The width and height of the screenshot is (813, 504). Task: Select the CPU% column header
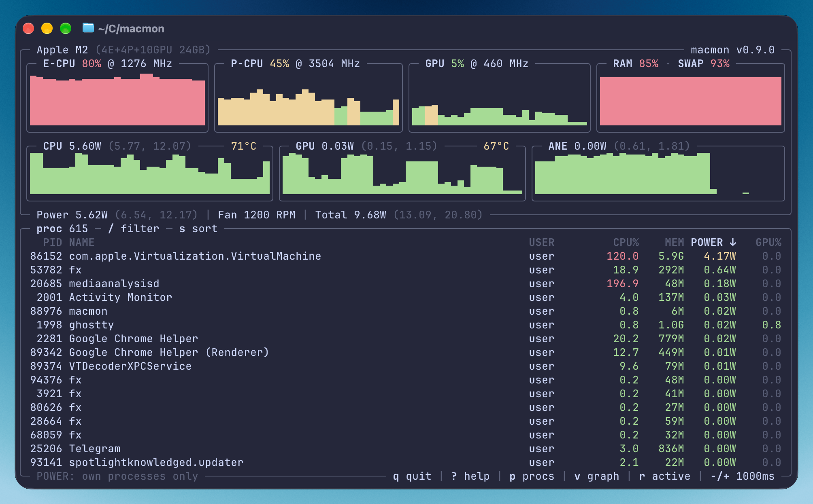[626, 242]
